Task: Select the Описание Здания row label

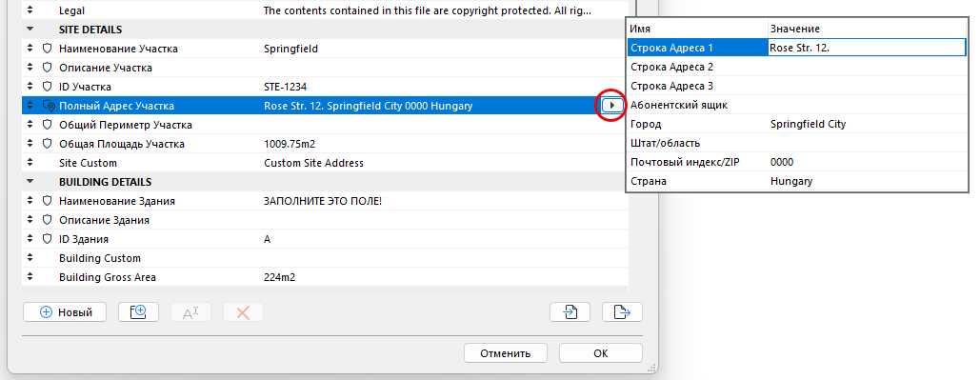Action: [105, 220]
